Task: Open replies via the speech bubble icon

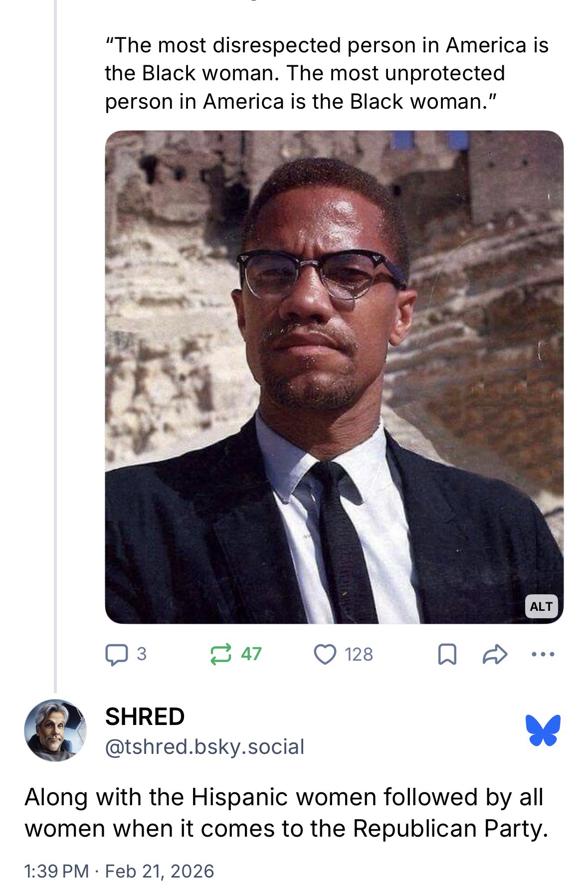Action: 116,654
